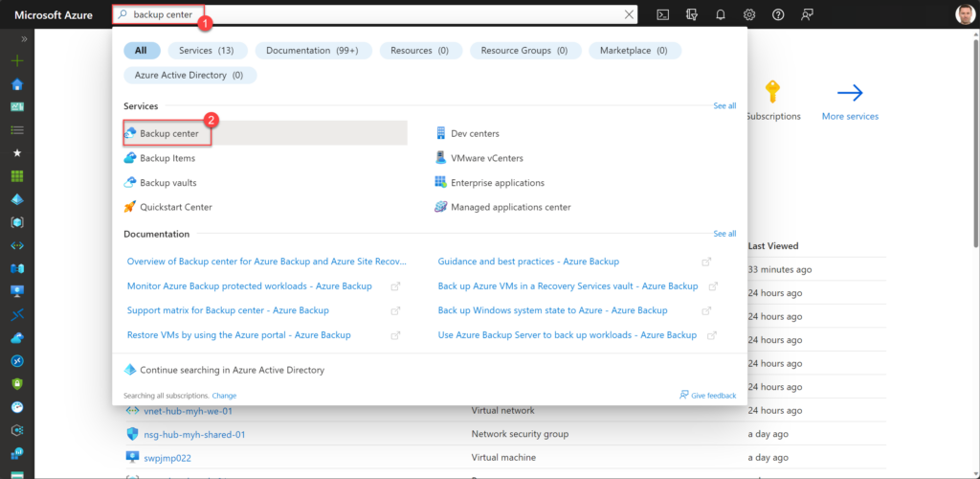Clear the search box with X

click(629, 14)
